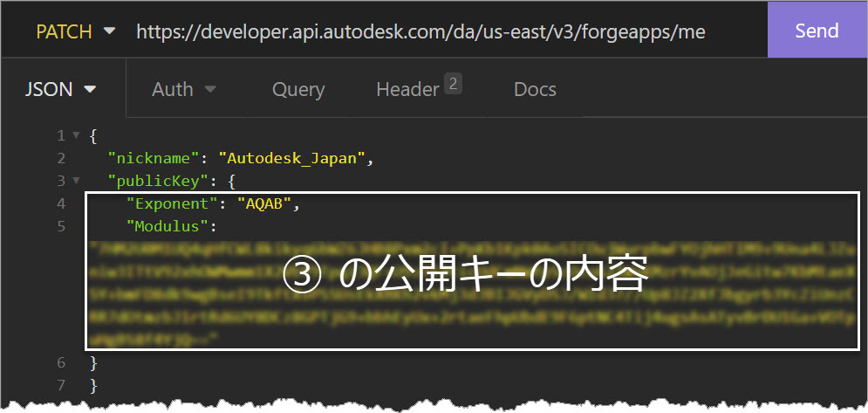The image size is (868, 413).
Task: Open the Docs tab
Action: tap(535, 89)
